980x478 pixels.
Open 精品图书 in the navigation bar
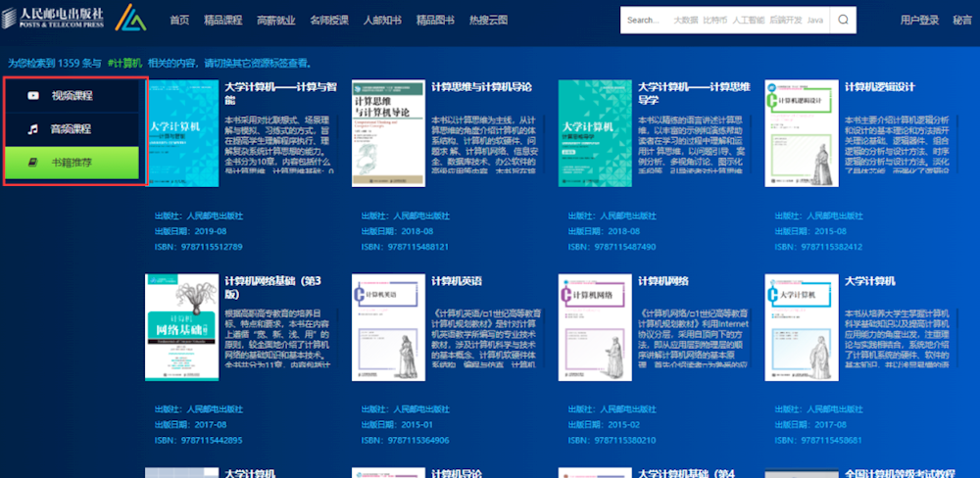coord(435,20)
